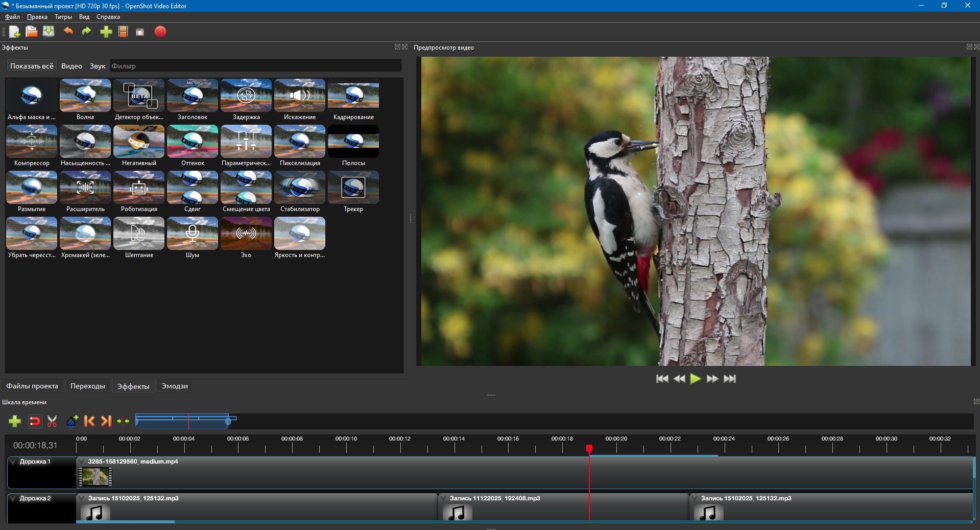
Task: Click the Add Marker icon in timeline toolbar
Action: point(72,421)
